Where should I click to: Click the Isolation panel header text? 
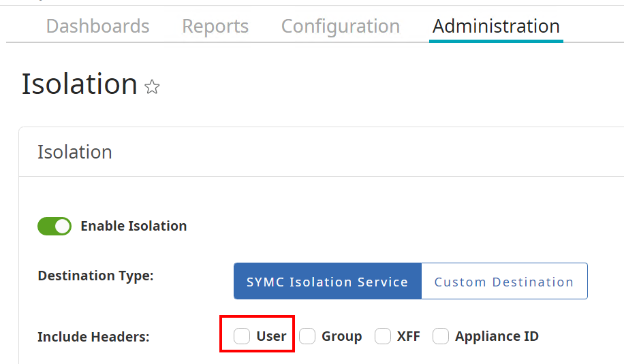[x=75, y=152]
